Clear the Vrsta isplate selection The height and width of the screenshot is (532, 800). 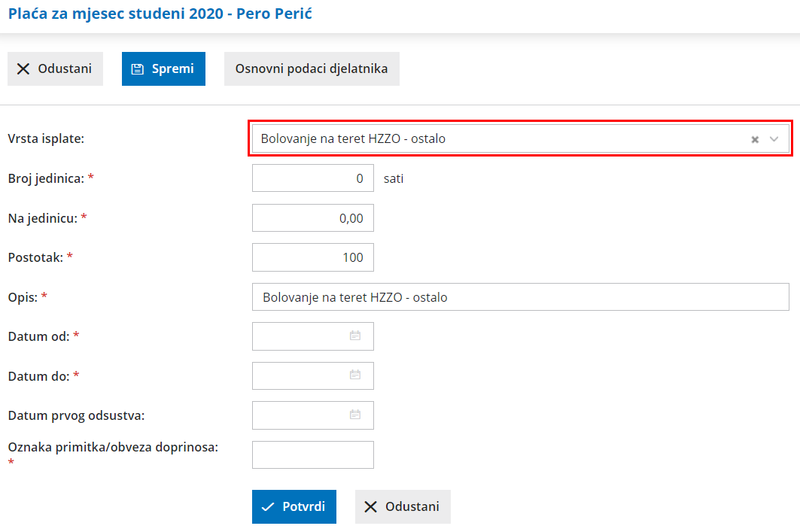[755, 139]
